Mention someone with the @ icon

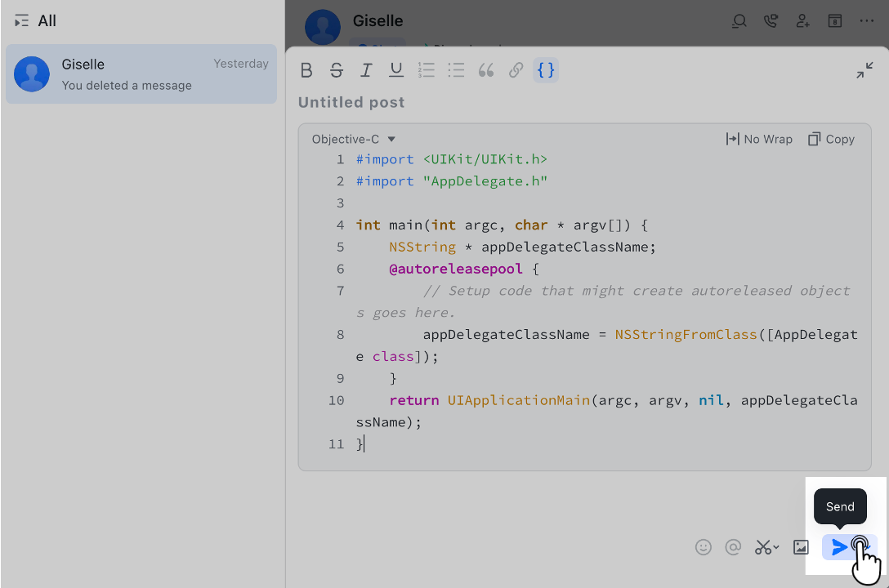click(x=733, y=547)
